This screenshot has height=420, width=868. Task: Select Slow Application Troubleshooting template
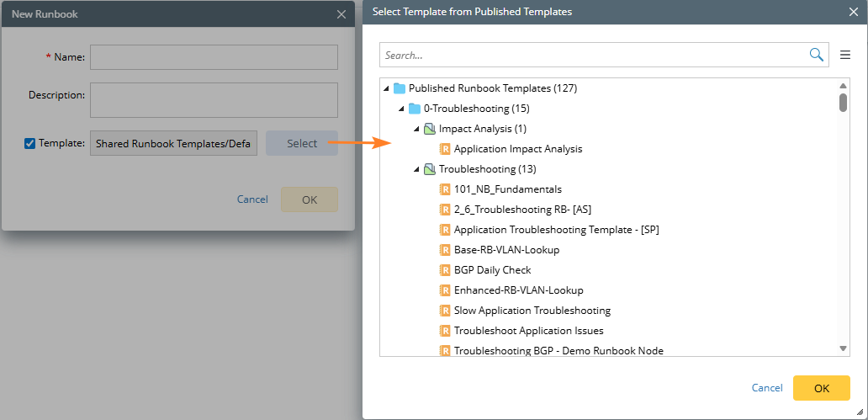tap(532, 311)
